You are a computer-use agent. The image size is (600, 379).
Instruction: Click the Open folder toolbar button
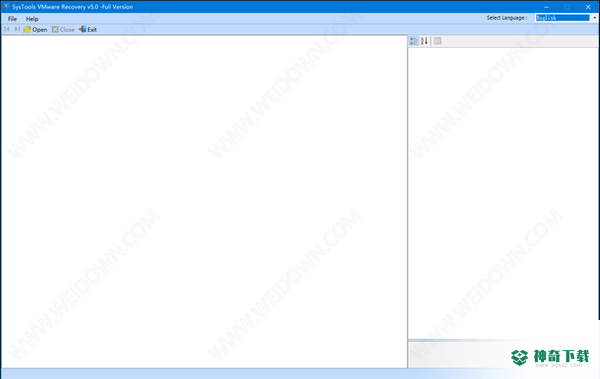35,29
